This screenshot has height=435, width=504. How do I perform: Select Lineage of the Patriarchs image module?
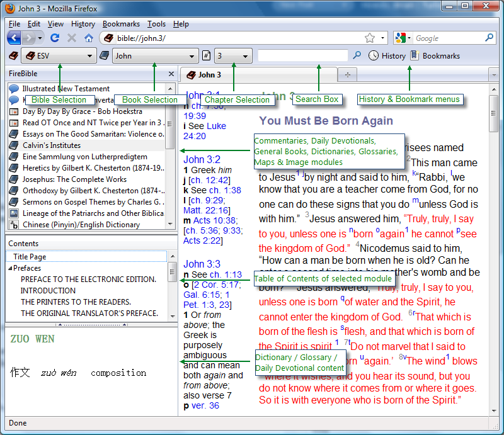tap(87, 213)
